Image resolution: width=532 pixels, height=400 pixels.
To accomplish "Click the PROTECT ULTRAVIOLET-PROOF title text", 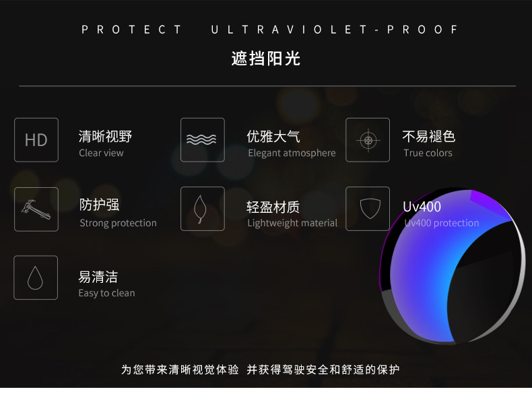I will [x=270, y=30].
